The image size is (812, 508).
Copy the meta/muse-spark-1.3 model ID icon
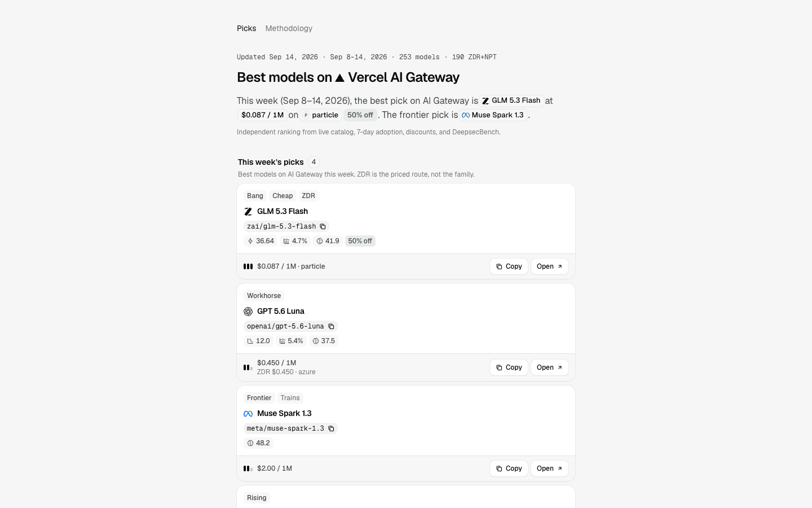pos(331,428)
